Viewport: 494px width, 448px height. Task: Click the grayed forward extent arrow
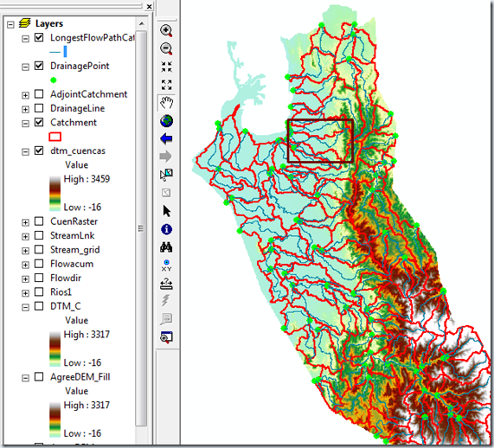[x=166, y=157]
